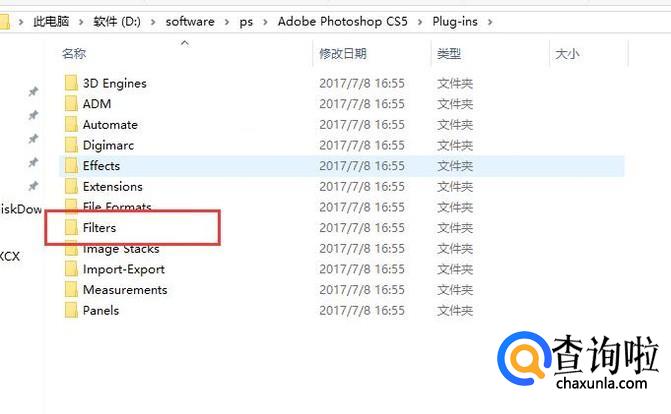Navigate to 此电脑 in address bar
671x414 pixels.
[x=51, y=21]
